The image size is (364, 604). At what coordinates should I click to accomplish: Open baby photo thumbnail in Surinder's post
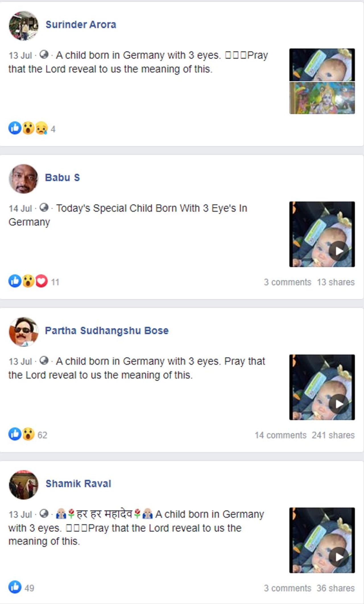pos(322,65)
